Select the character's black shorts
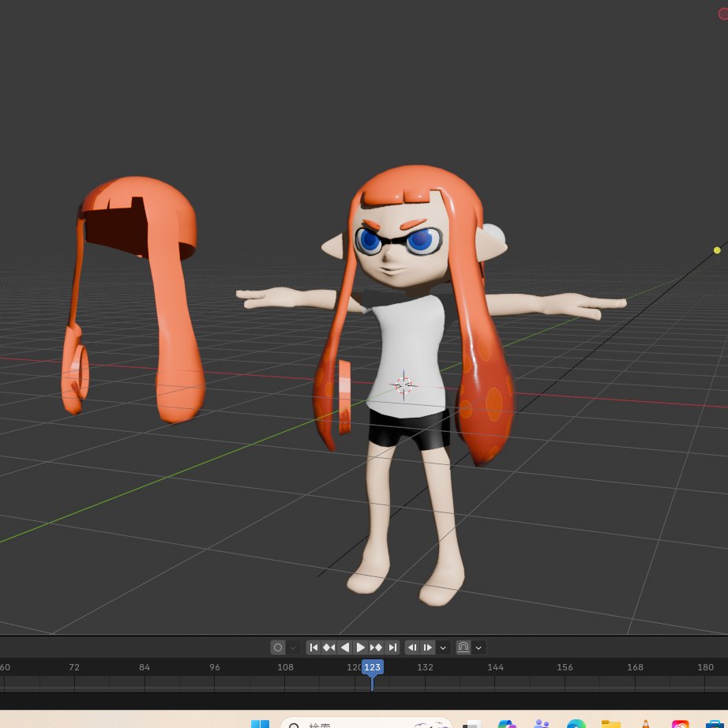Screen dimensions: 728x728 coord(408,430)
